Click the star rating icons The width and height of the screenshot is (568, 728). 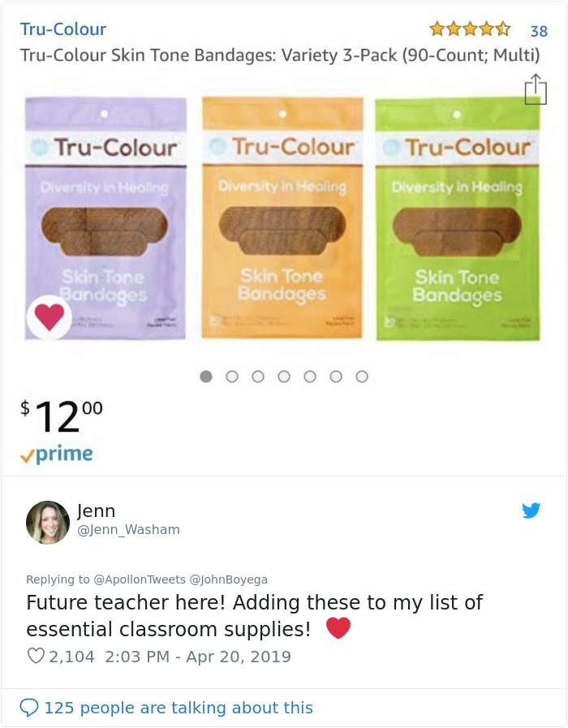click(x=470, y=29)
